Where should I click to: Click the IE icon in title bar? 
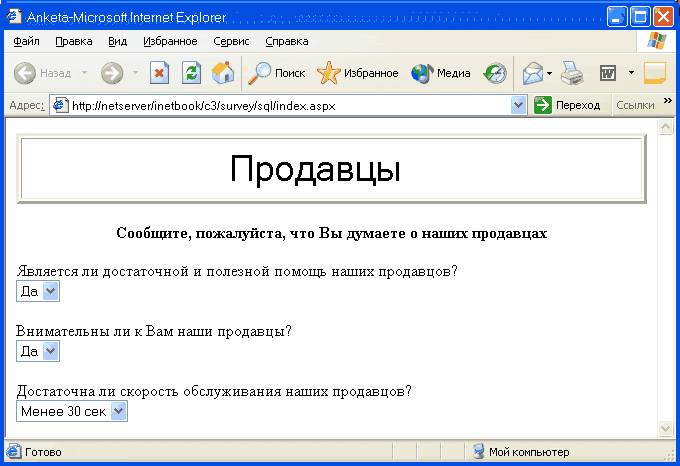14,16
